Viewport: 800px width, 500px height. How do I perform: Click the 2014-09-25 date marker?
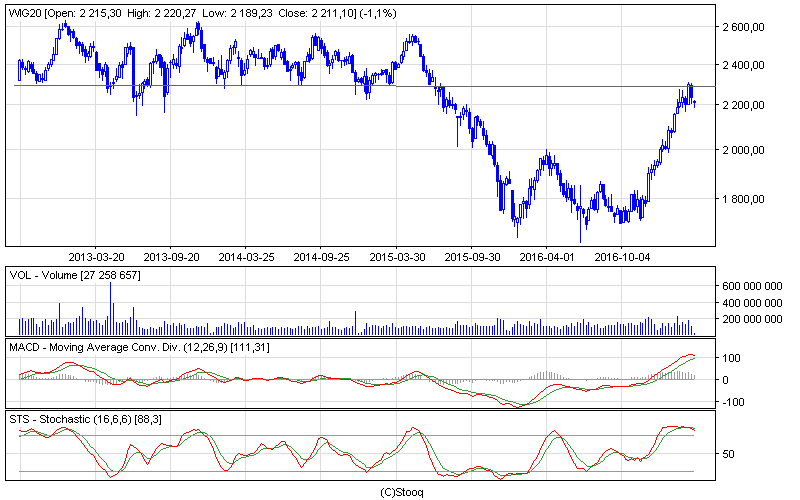tap(321, 257)
